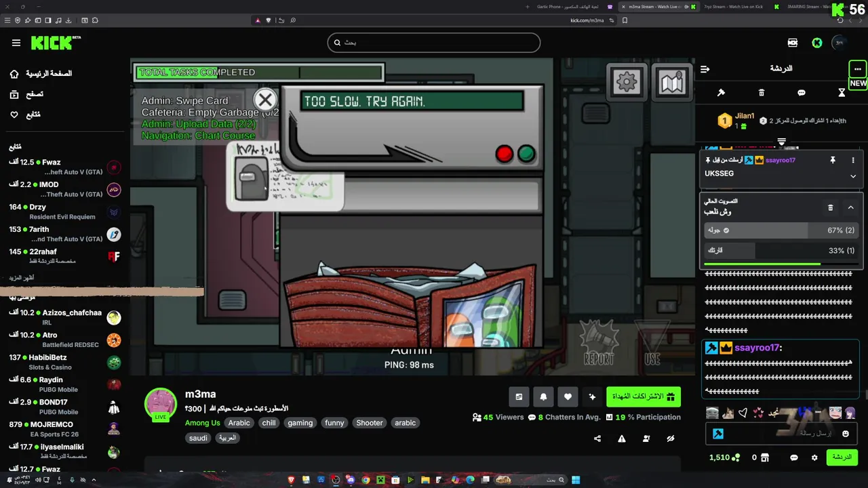Open the emoji picker in the chat input

pos(845,433)
